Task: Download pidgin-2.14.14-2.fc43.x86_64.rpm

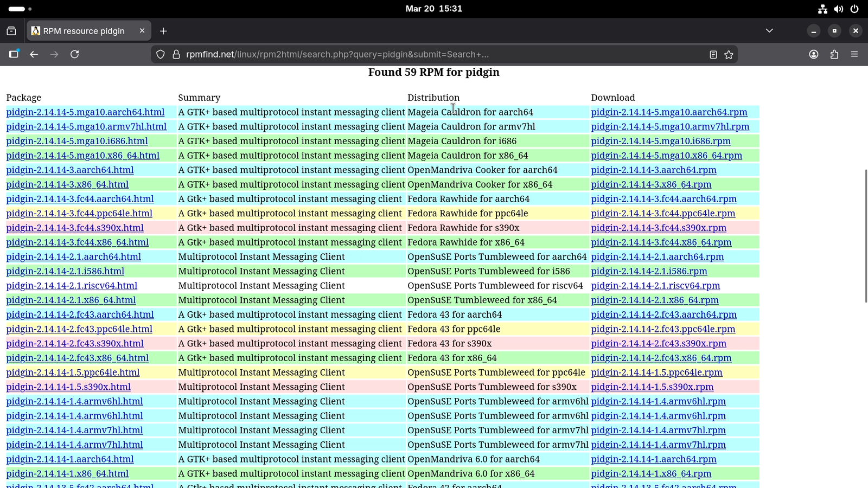Action: click(x=661, y=358)
